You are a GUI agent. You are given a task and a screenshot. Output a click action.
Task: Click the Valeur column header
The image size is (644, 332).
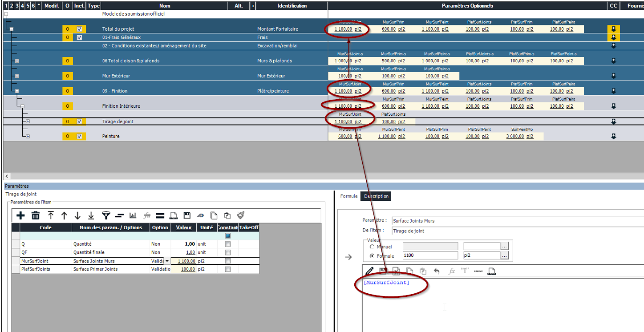(x=183, y=227)
